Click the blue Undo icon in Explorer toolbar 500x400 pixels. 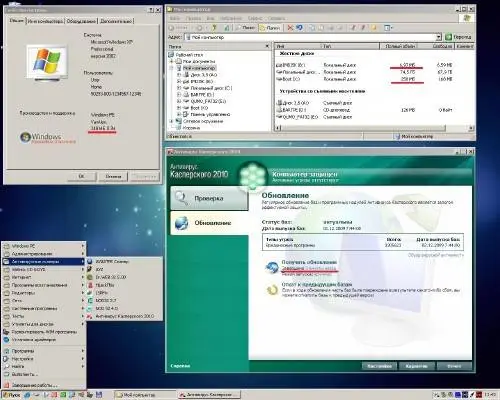pos(299,28)
